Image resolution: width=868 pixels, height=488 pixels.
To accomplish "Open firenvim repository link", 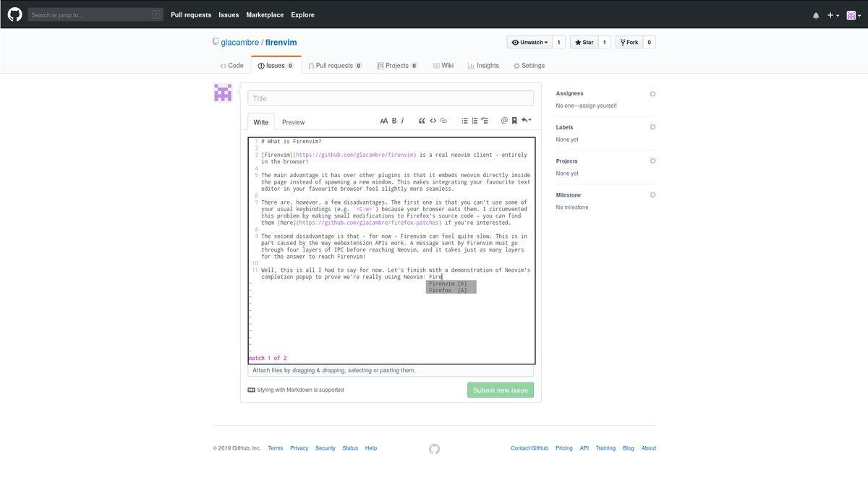I will coord(281,43).
